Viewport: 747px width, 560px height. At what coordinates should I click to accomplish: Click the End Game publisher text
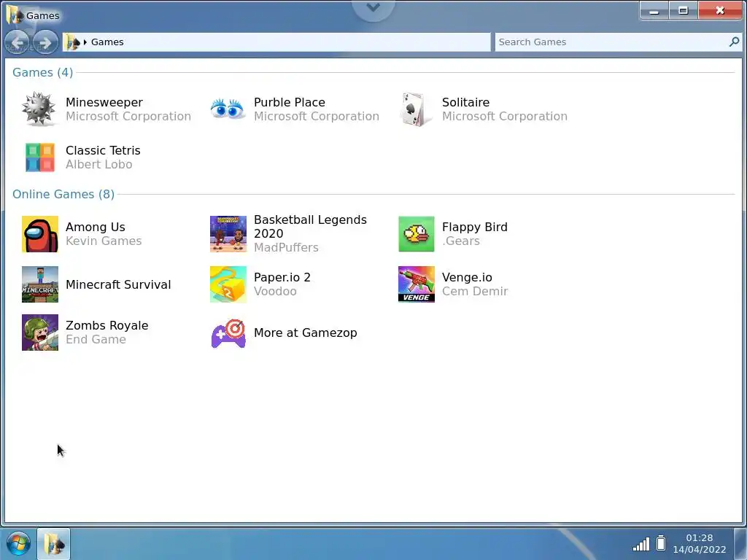(96, 340)
